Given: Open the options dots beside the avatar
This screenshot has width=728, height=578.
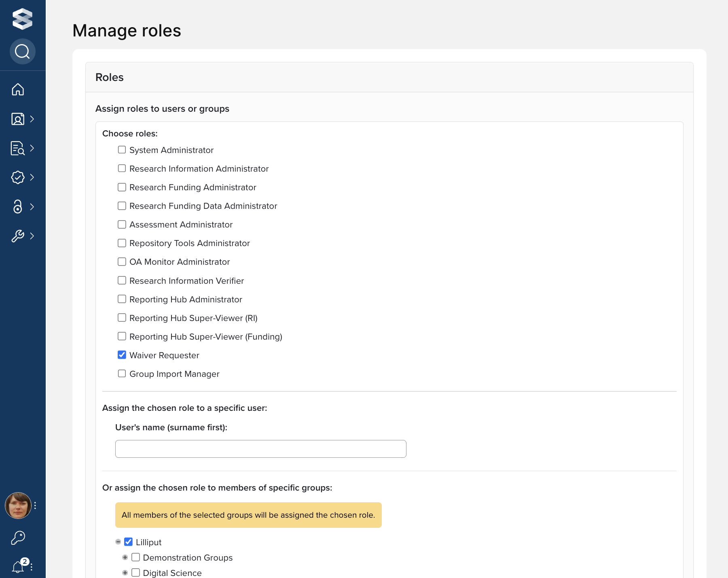Looking at the screenshot, I should pos(36,506).
